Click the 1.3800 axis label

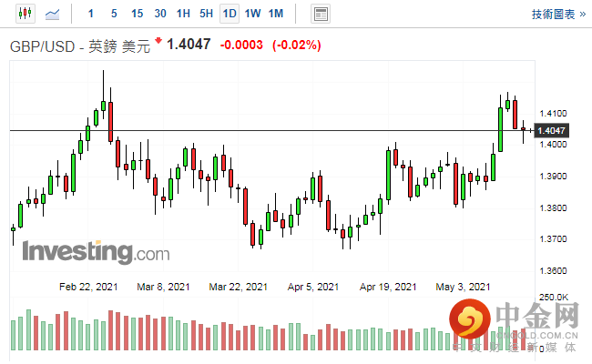pyautogui.click(x=553, y=207)
